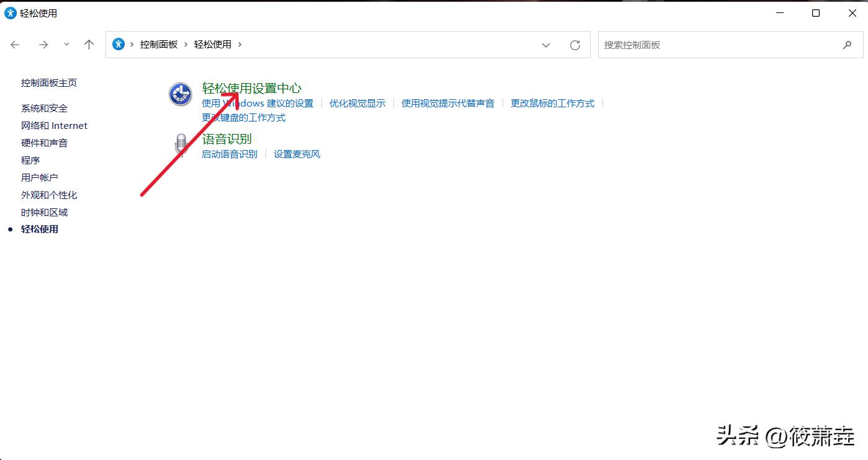Image resolution: width=868 pixels, height=460 pixels.
Task: Select 外观和个性化 in the sidebar
Action: coord(49,194)
